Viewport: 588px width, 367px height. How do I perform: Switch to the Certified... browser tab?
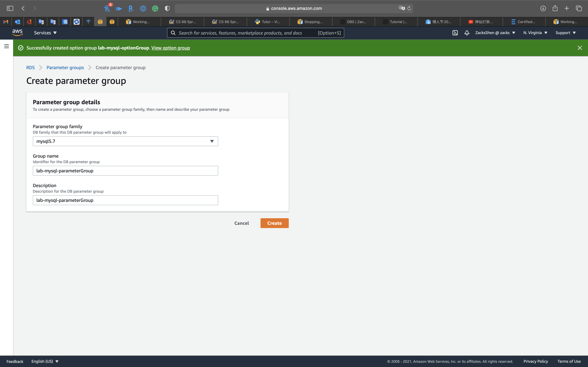524,22
